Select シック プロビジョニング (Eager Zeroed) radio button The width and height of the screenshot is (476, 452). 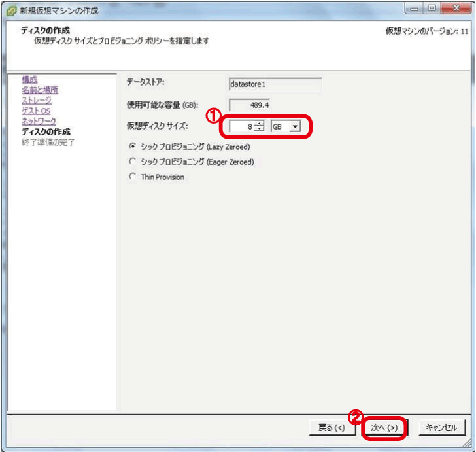click(x=132, y=162)
